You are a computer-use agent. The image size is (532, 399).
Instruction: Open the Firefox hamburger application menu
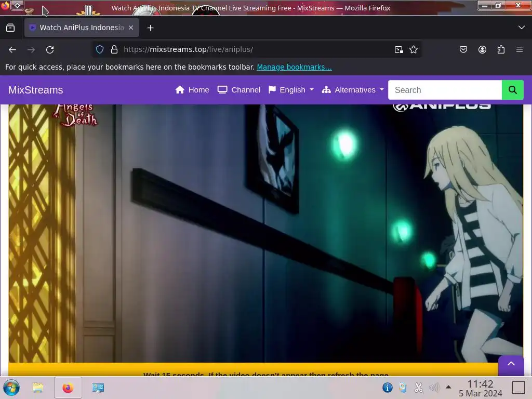pyautogui.click(x=519, y=49)
